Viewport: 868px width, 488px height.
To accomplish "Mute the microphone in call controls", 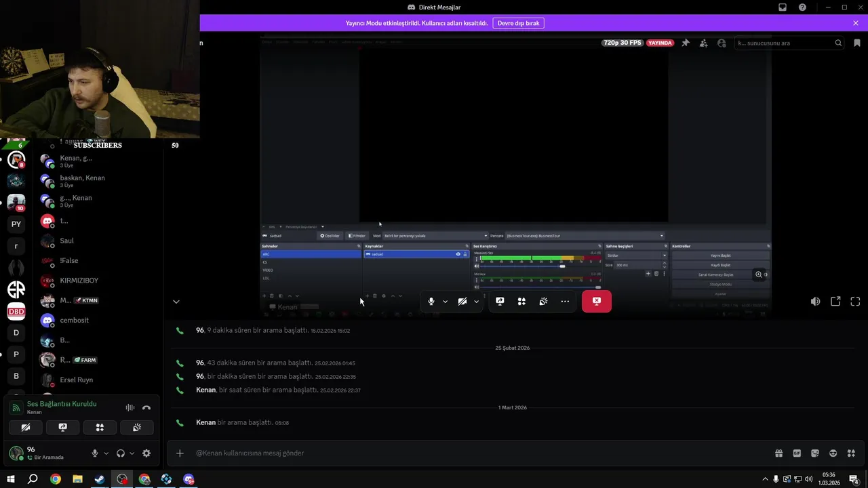I will (431, 302).
